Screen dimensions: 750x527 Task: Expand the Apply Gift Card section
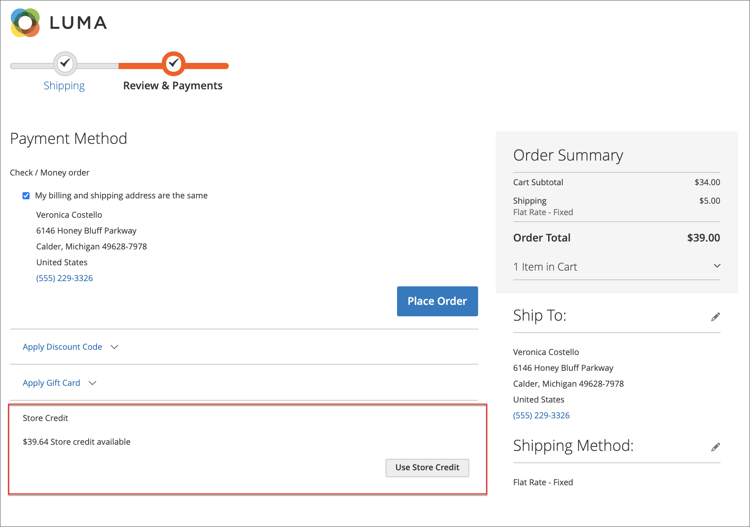coord(59,383)
